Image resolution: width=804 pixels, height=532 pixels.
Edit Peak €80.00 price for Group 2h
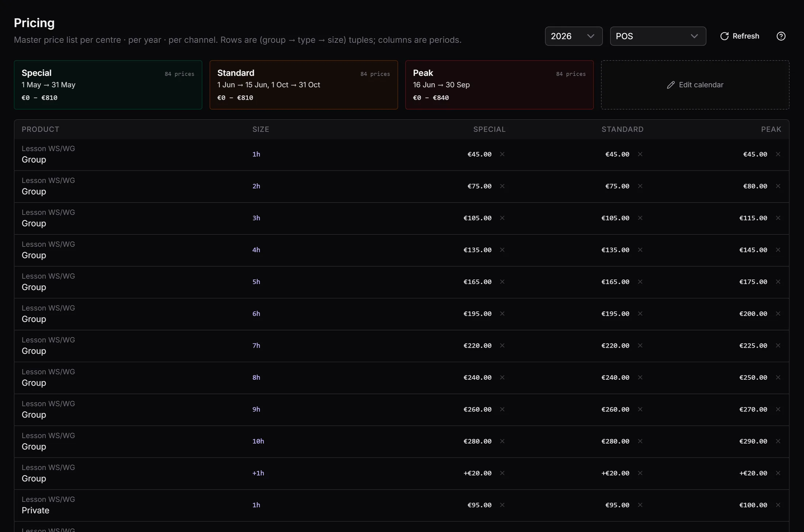[x=755, y=186]
